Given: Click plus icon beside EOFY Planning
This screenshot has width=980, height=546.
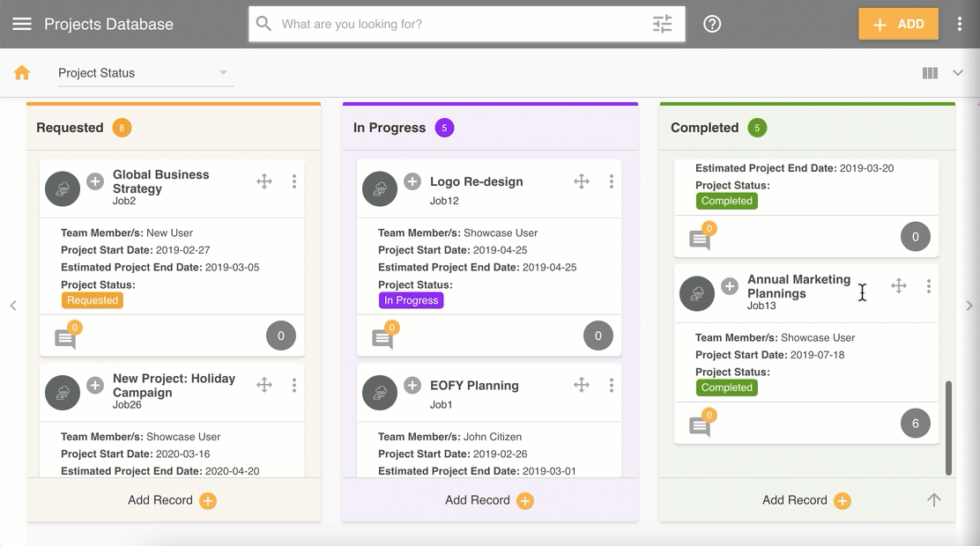Looking at the screenshot, I should pyautogui.click(x=412, y=385).
